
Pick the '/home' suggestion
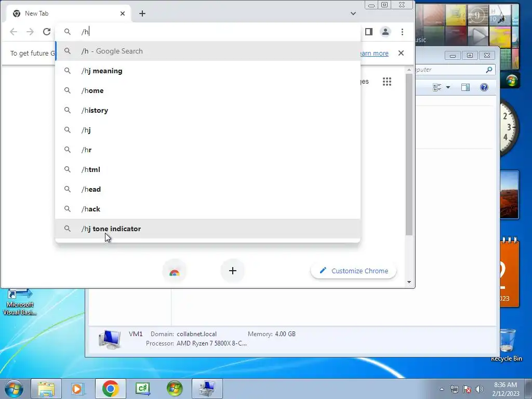[x=208, y=90]
